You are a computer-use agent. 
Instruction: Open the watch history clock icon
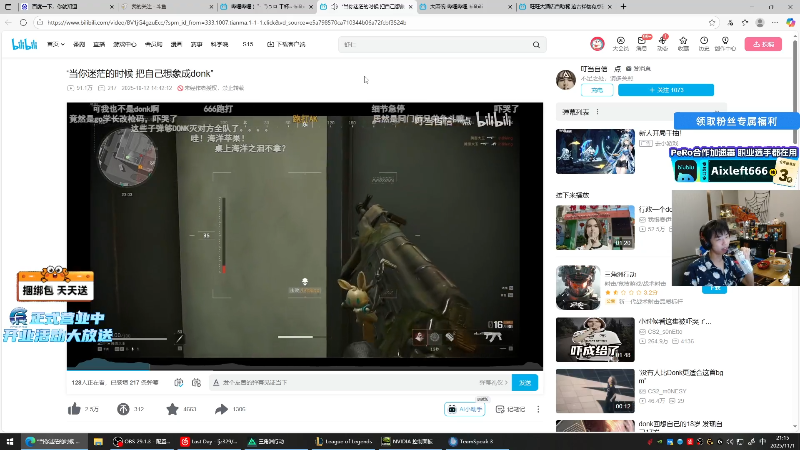[704, 44]
